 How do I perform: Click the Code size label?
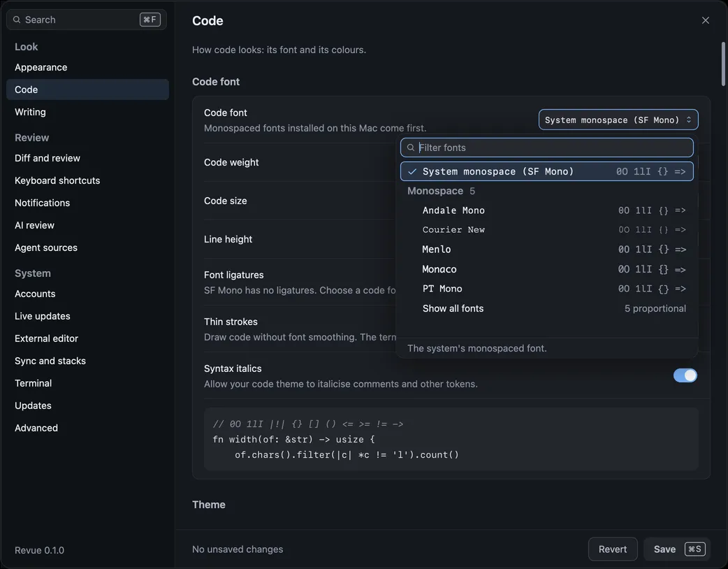coord(225,201)
